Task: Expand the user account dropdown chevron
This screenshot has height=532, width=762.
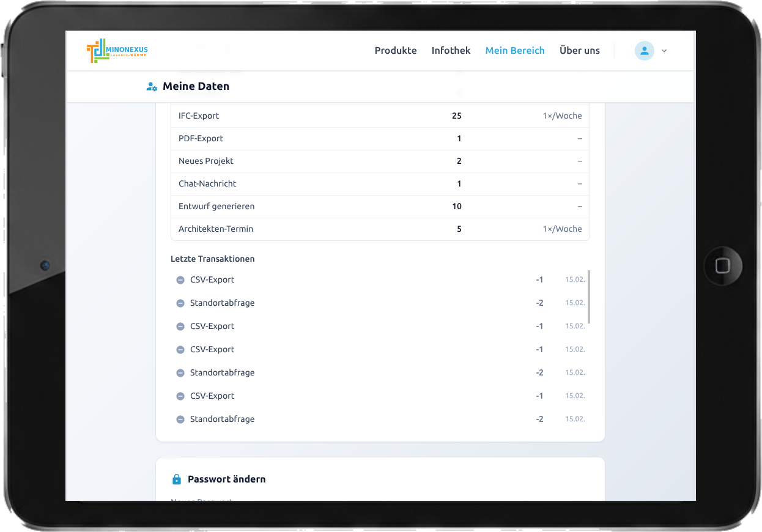Action: [664, 51]
